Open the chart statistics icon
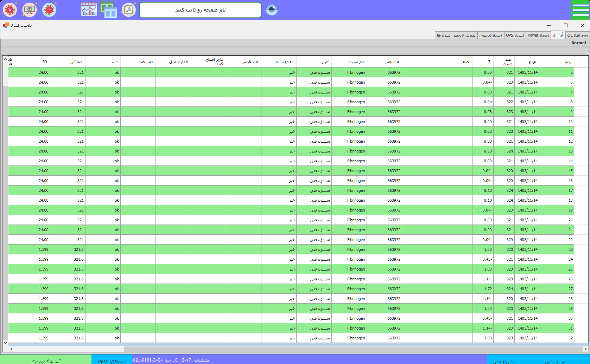 (89, 10)
